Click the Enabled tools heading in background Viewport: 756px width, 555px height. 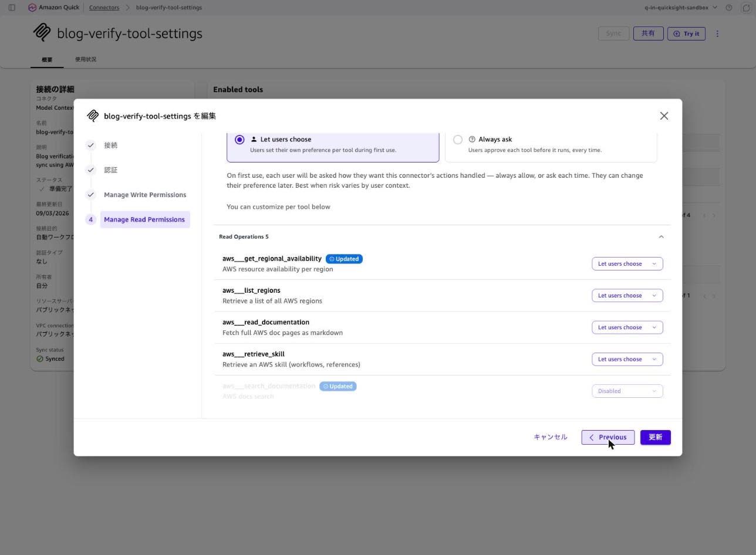[x=238, y=90]
